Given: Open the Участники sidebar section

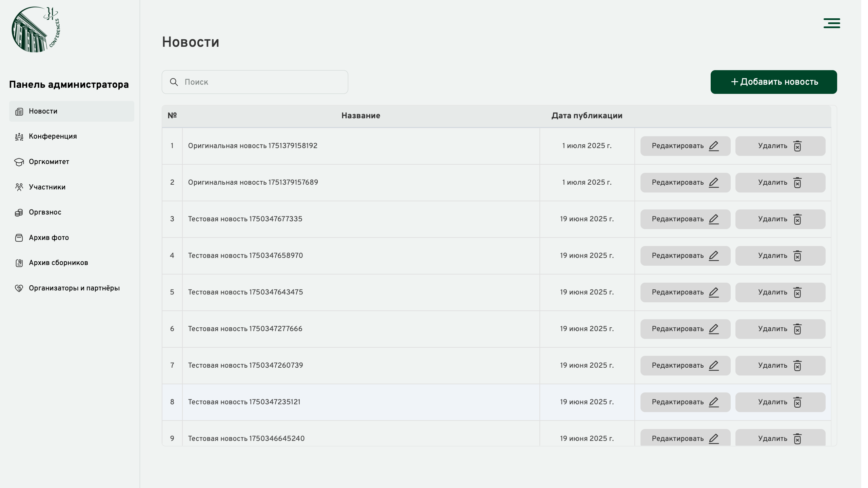Looking at the screenshot, I should click(47, 187).
